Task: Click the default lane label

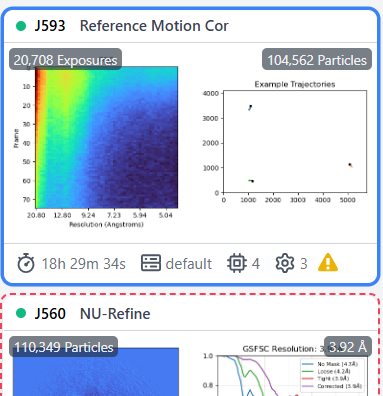Action: [189, 264]
